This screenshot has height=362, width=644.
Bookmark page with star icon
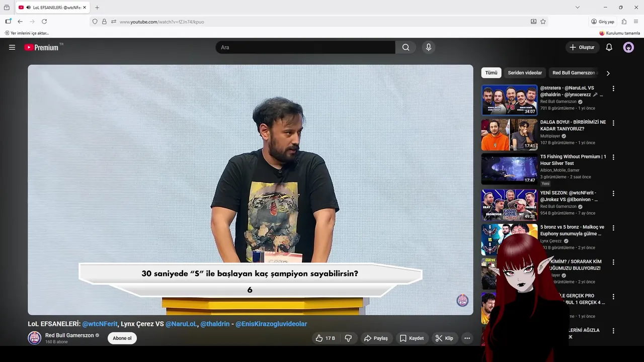click(x=543, y=22)
